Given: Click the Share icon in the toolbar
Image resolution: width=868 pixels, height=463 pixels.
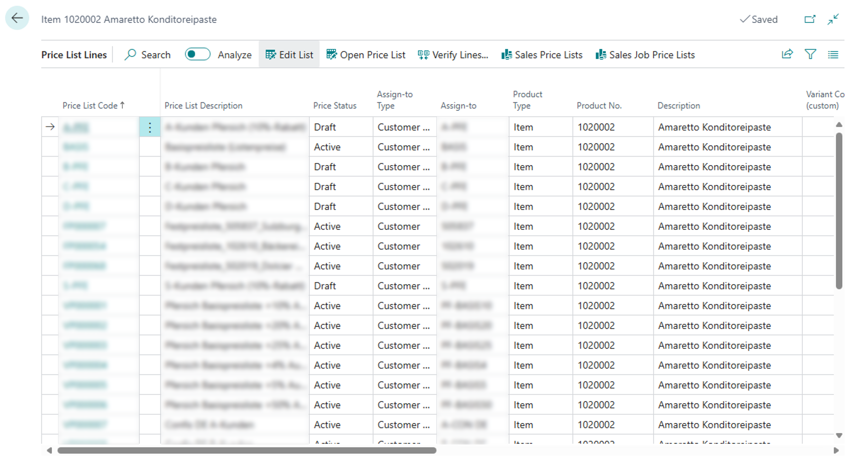Looking at the screenshot, I should click(x=787, y=54).
